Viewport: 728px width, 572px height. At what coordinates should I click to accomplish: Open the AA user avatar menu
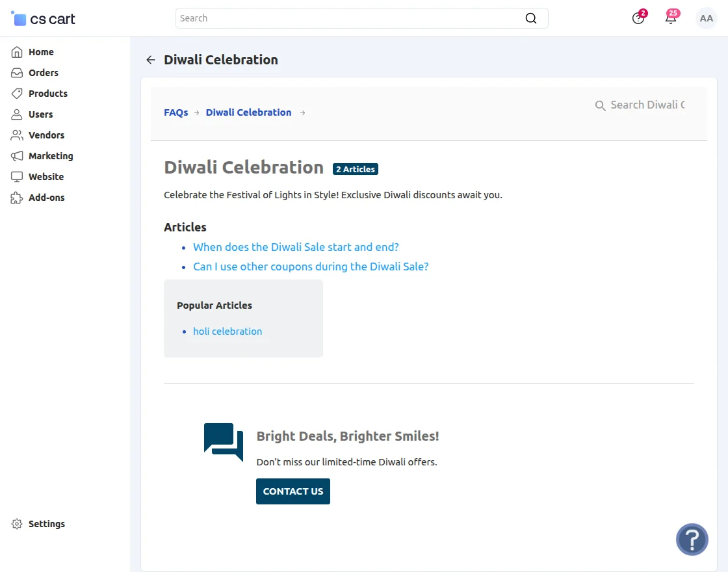point(706,19)
